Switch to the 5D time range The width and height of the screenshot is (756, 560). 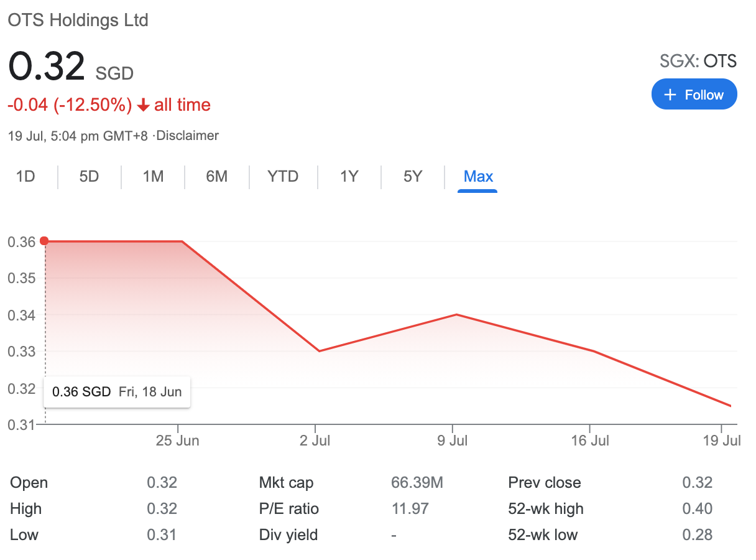[x=89, y=177]
